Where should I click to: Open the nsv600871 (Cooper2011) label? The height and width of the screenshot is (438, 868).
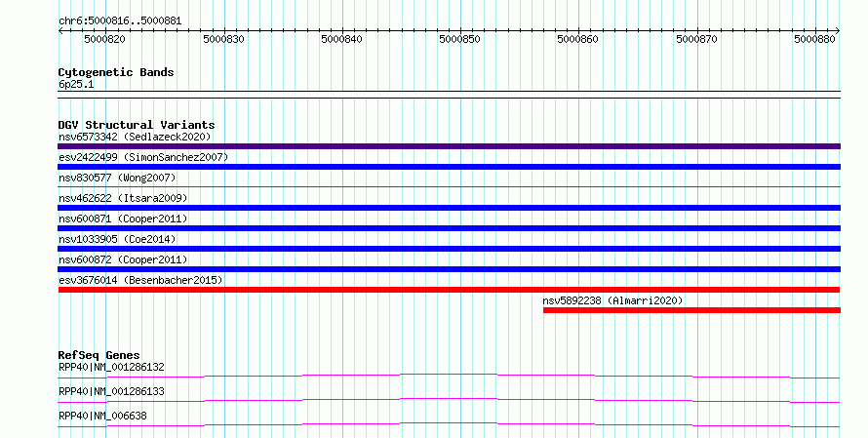123,219
